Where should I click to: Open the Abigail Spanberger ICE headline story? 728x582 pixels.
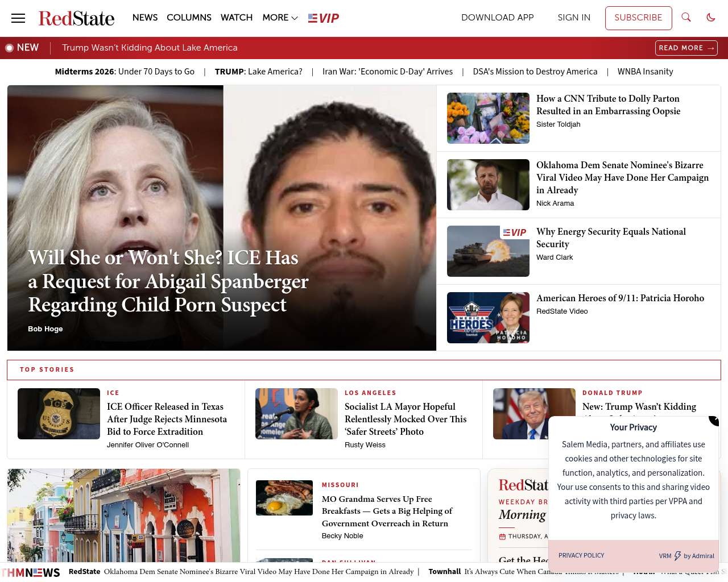168,281
